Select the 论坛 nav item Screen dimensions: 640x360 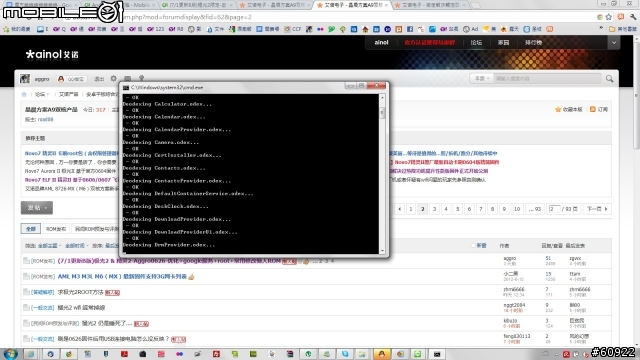point(476,42)
